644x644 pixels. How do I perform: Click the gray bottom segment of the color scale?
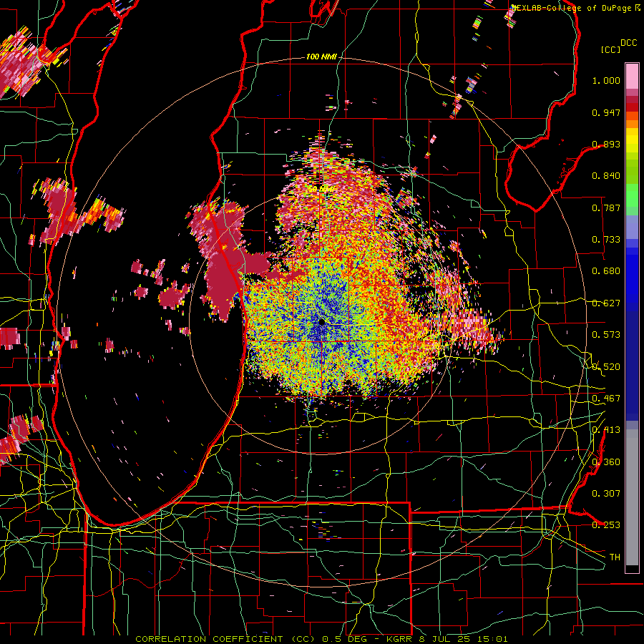632,497
